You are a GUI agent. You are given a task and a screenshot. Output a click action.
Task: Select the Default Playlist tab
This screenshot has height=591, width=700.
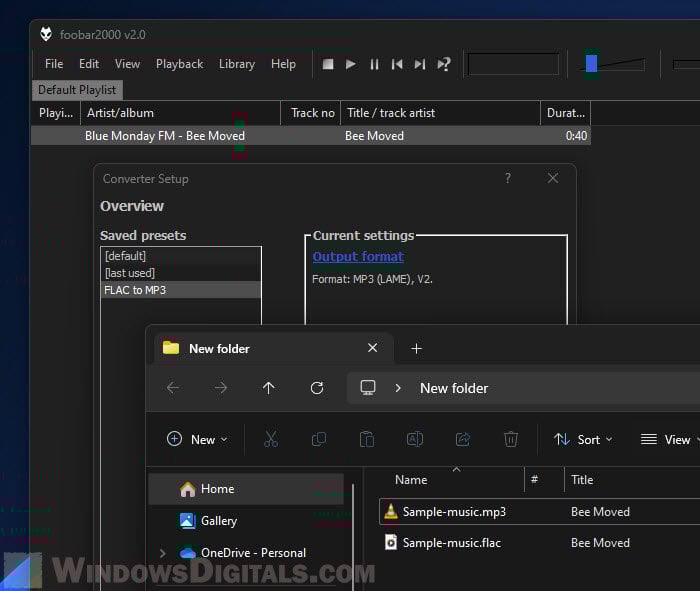tap(77, 90)
